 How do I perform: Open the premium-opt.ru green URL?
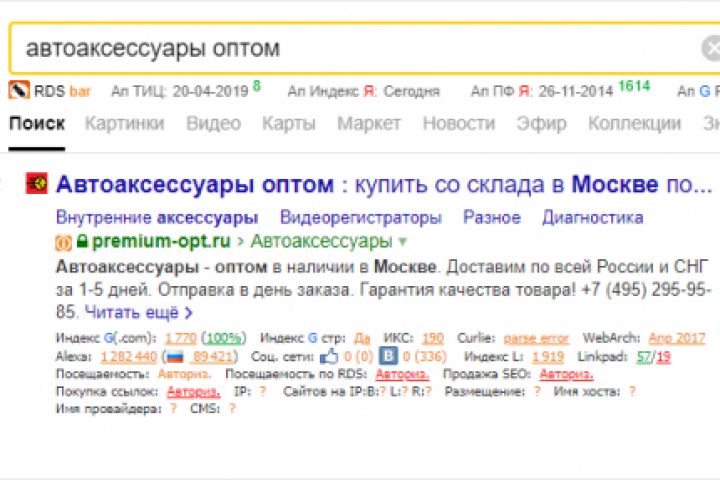coord(161,241)
